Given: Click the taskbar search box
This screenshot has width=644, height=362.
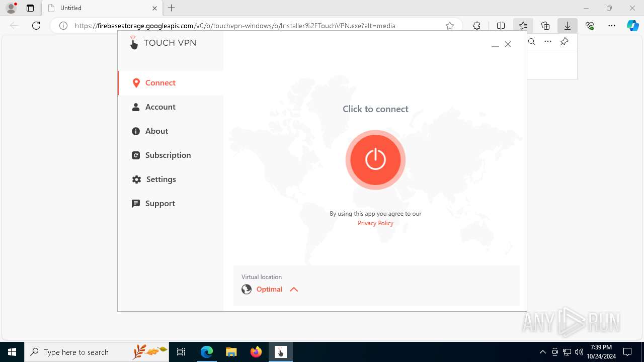Looking at the screenshot, I should pyautogui.click(x=97, y=352).
